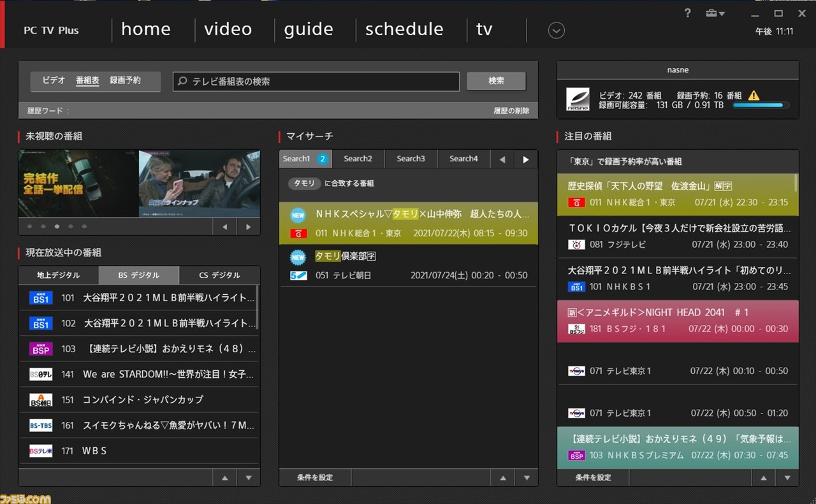The width and height of the screenshot is (816, 504).
Task: Select the Search2 tab
Action: click(x=358, y=159)
